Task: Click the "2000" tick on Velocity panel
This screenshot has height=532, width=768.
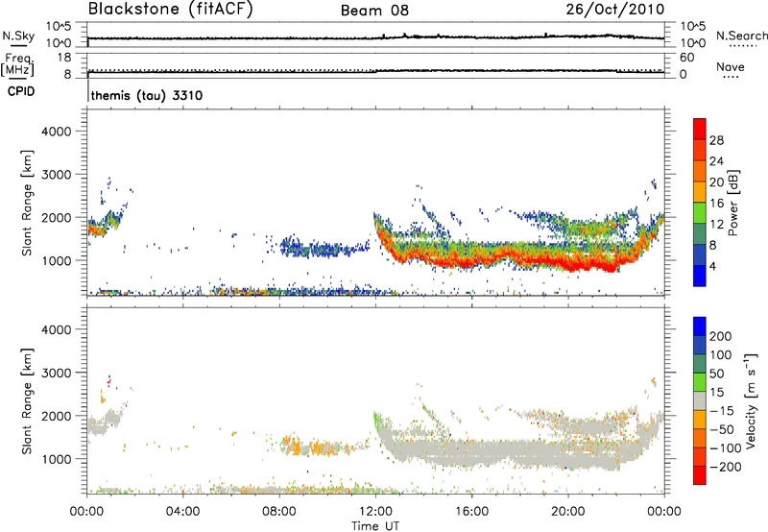Action: 57,416
